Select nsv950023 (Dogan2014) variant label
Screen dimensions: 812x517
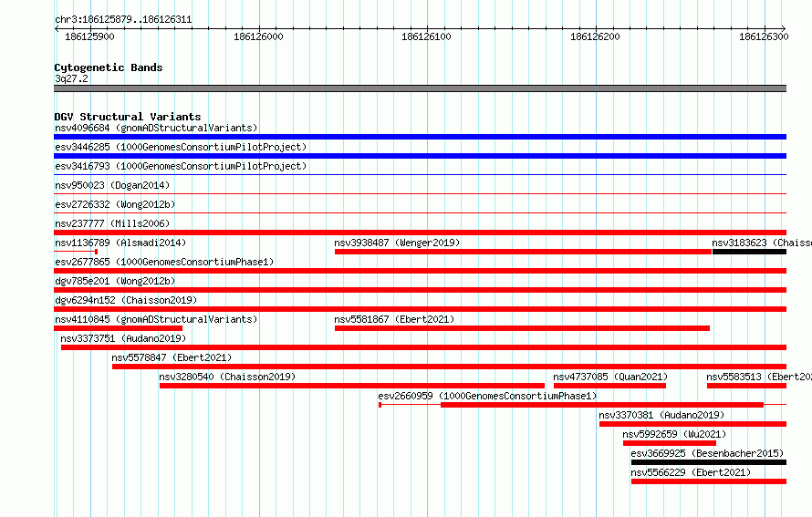click(112, 185)
